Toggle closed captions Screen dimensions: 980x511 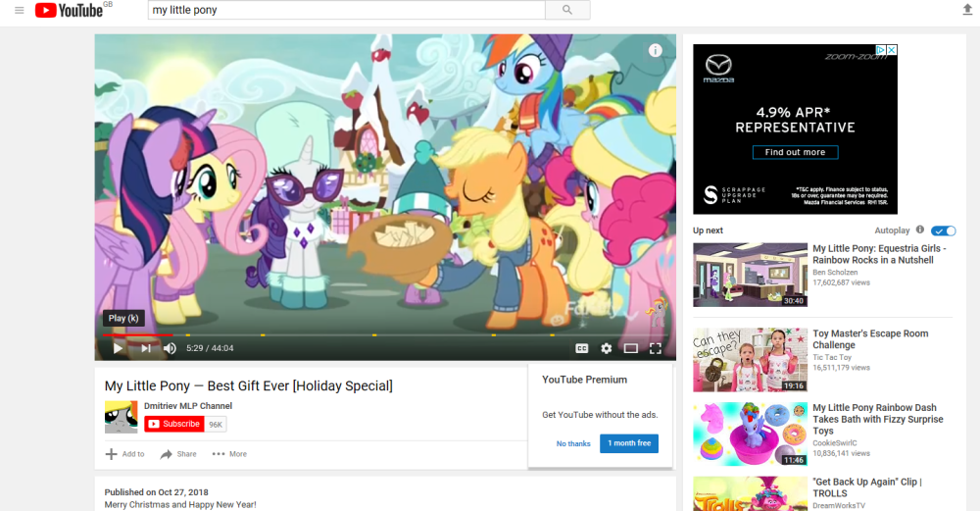[582, 348]
